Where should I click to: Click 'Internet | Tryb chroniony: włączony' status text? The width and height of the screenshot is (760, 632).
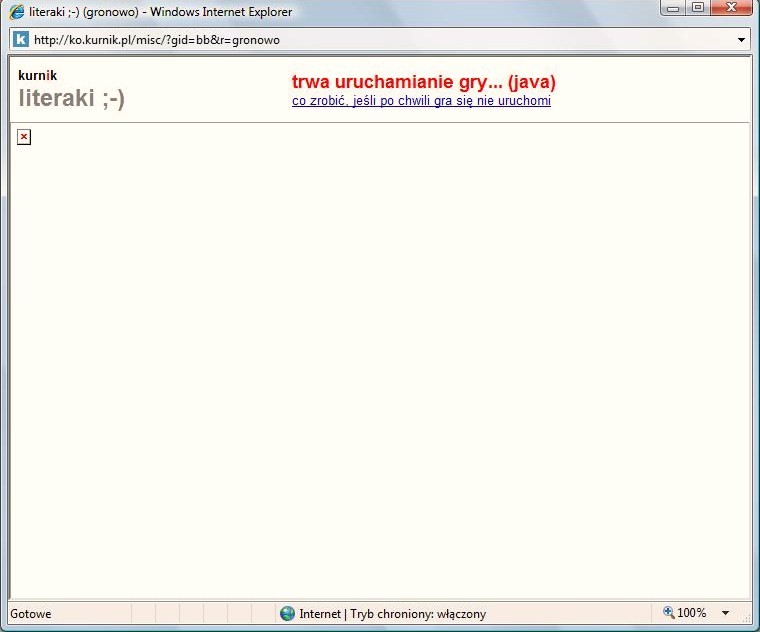pyautogui.click(x=393, y=614)
